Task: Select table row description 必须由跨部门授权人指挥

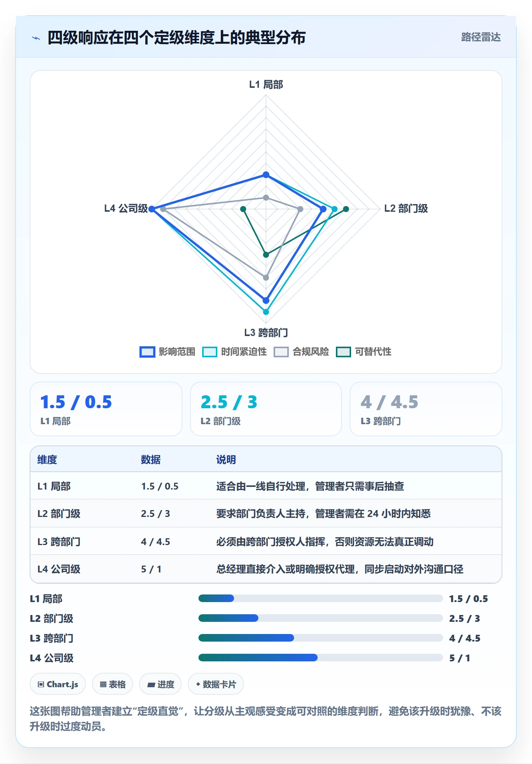Action: point(325,542)
